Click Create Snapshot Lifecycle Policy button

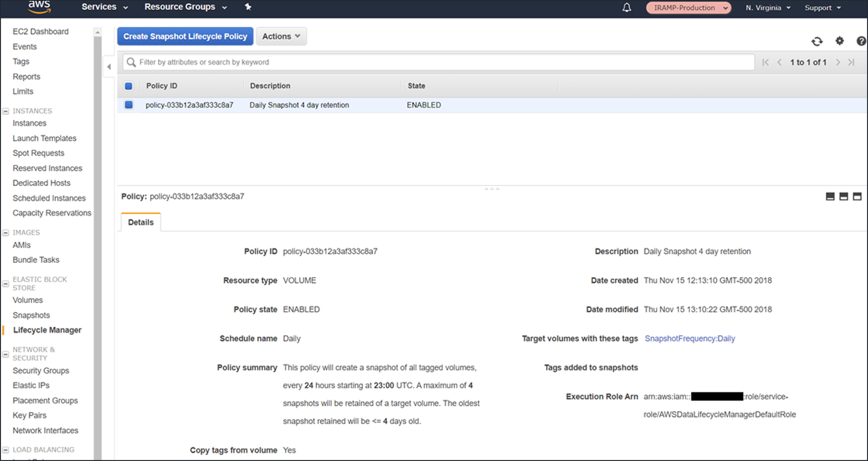(185, 36)
